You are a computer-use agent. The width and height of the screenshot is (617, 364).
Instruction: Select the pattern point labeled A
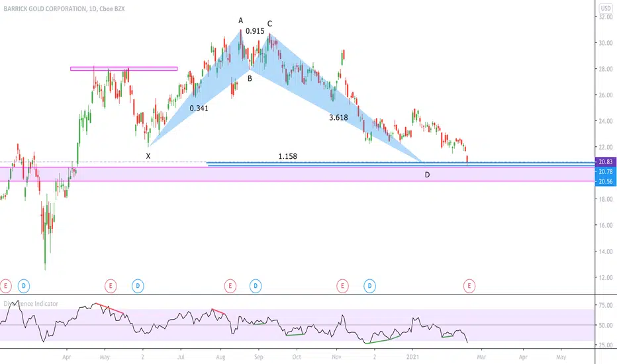(241, 21)
